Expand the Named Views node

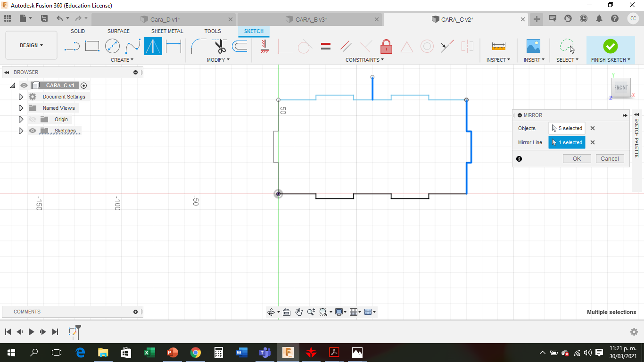click(21, 108)
